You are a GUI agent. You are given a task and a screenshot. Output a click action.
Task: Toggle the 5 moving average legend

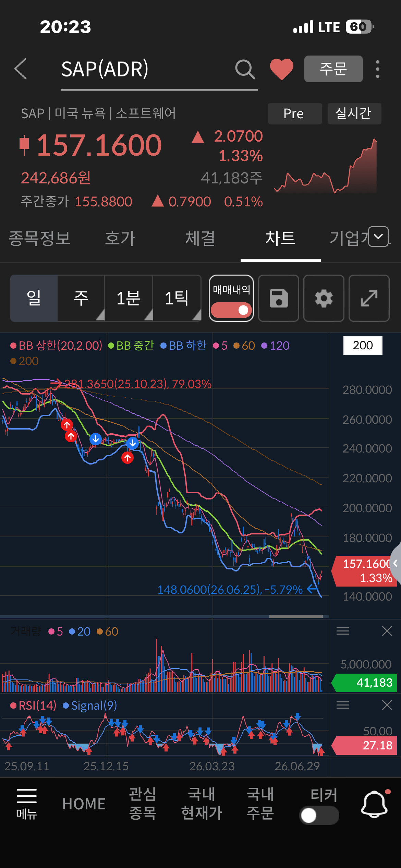(220, 346)
